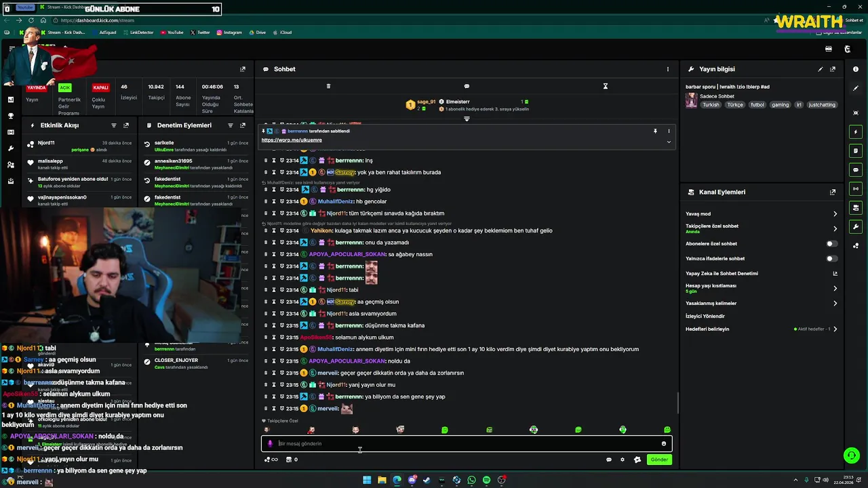Open options menu of the pinned message

pyautogui.click(x=669, y=131)
